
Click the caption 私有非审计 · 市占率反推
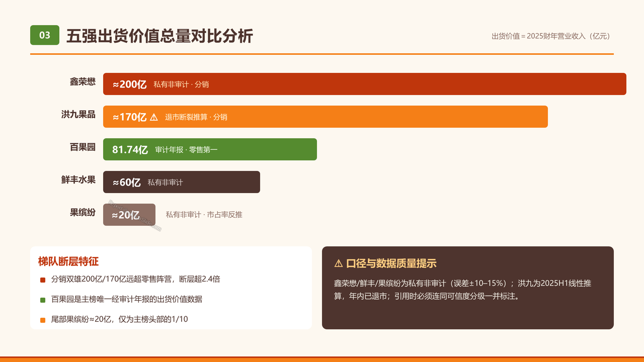pyautogui.click(x=204, y=215)
